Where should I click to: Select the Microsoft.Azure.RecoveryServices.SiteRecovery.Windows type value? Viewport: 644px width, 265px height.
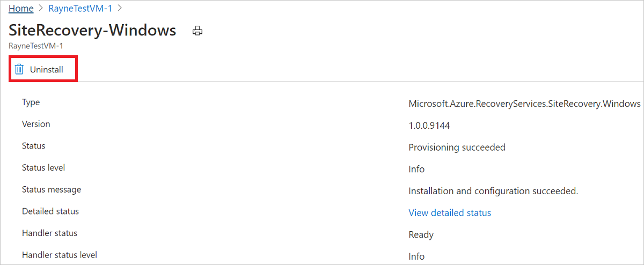point(524,104)
